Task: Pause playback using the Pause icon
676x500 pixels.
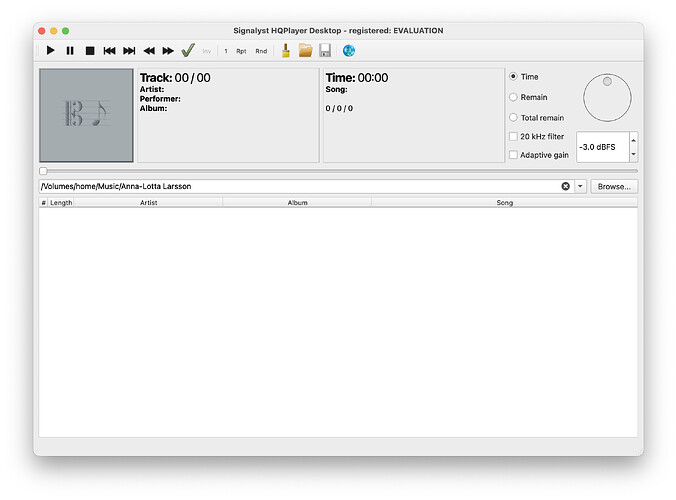Action: click(70, 51)
